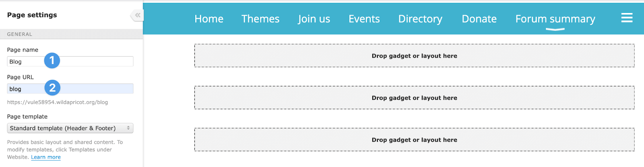The image size is (644, 167).
Task: Click the blue number 2 marker
Action: coord(52,88)
